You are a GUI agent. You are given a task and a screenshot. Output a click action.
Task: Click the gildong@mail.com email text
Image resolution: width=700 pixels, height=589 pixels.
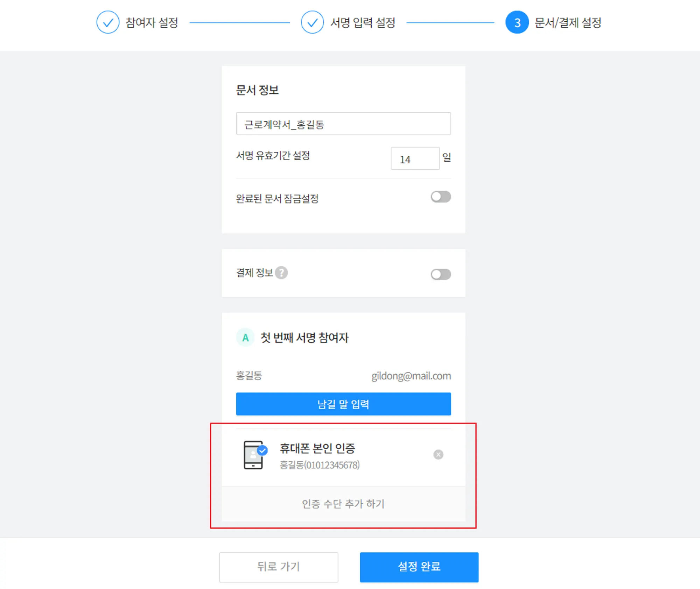point(411,376)
